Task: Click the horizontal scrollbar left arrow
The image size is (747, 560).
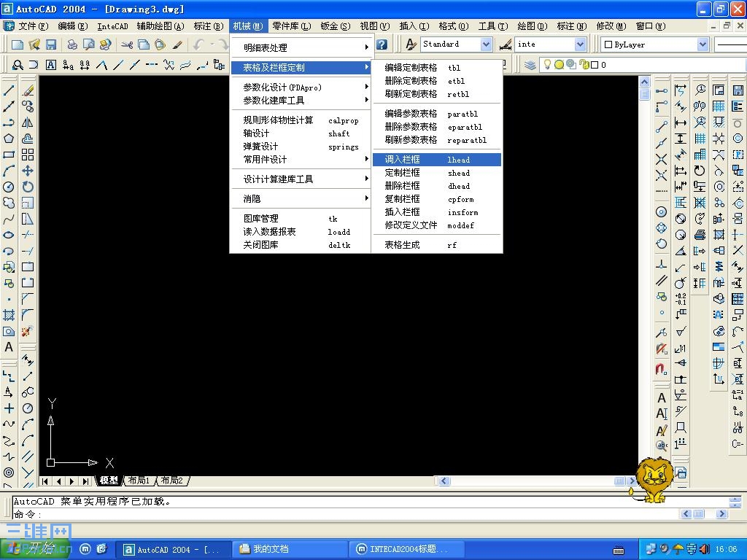Action: 444,481
